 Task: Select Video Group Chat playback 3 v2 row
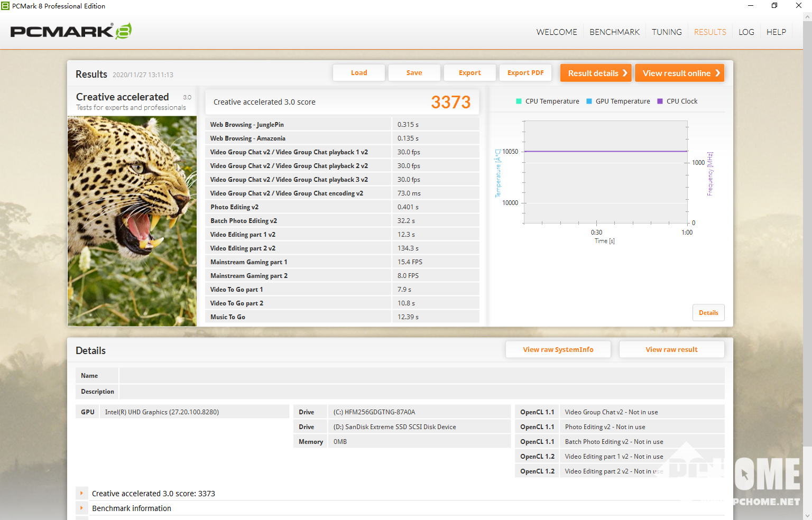[x=342, y=180]
